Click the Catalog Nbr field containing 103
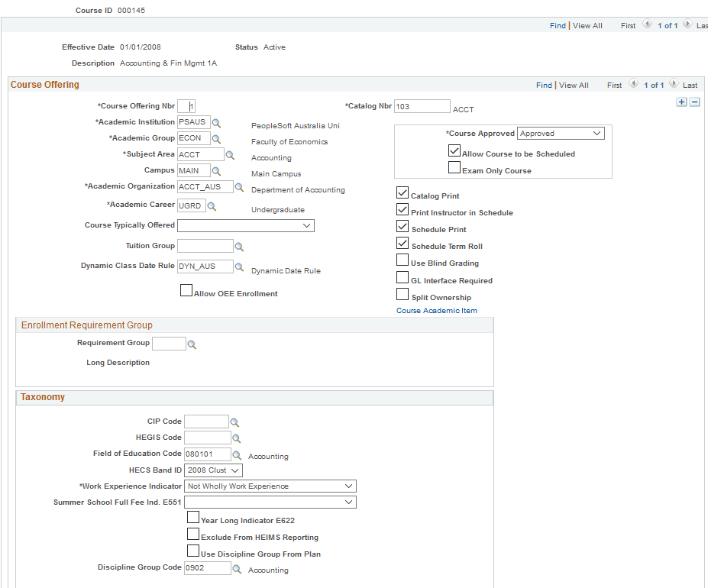This screenshot has width=708, height=588. click(422, 106)
